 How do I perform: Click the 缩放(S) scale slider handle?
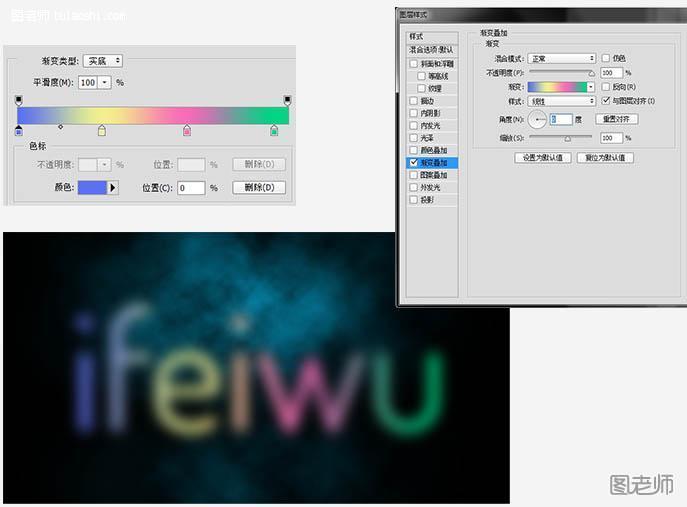coord(567,138)
